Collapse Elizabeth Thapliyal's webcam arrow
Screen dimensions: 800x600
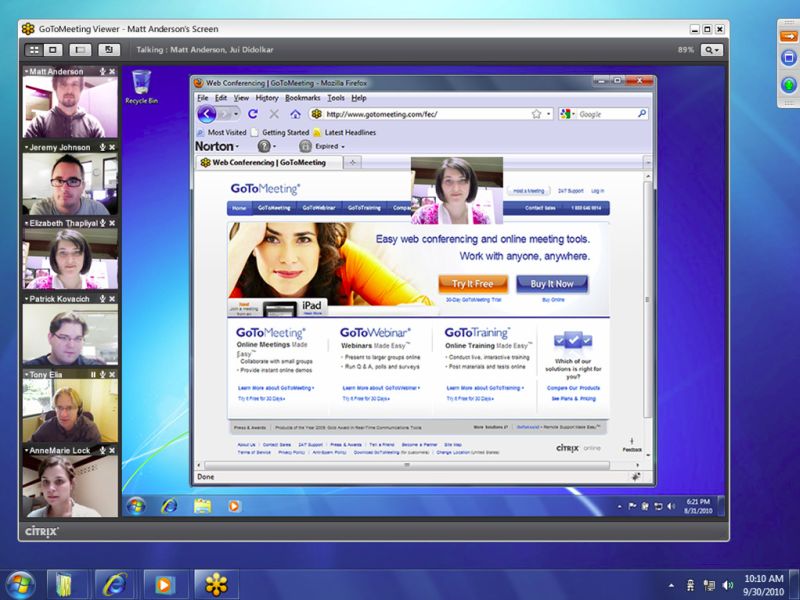(26, 223)
